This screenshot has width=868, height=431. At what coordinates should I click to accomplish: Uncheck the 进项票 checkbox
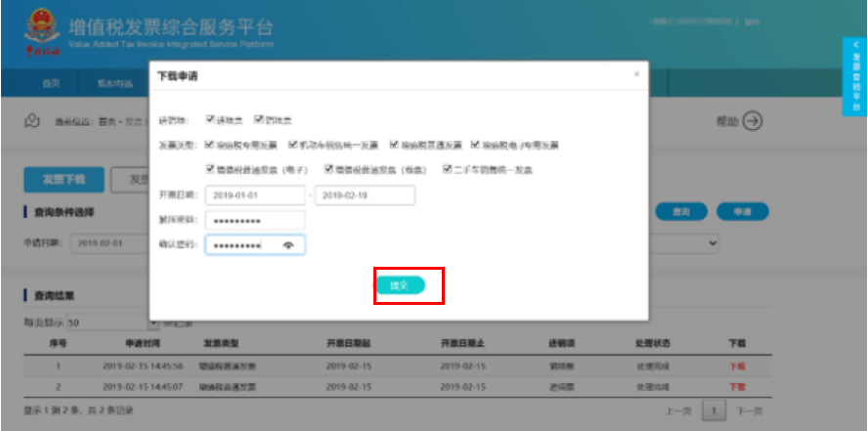[x=210, y=119]
